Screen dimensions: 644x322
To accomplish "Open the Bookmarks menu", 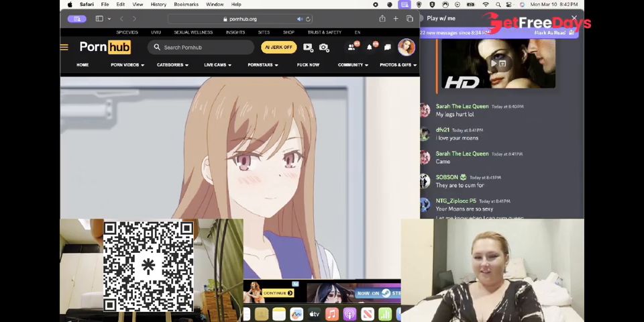I will click(186, 5).
